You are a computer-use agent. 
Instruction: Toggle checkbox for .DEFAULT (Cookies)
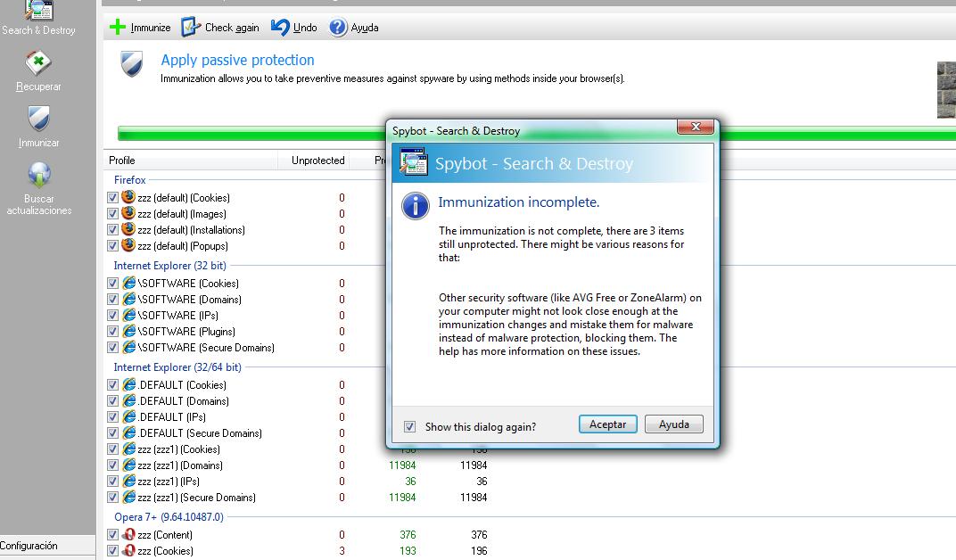(x=112, y=385)
